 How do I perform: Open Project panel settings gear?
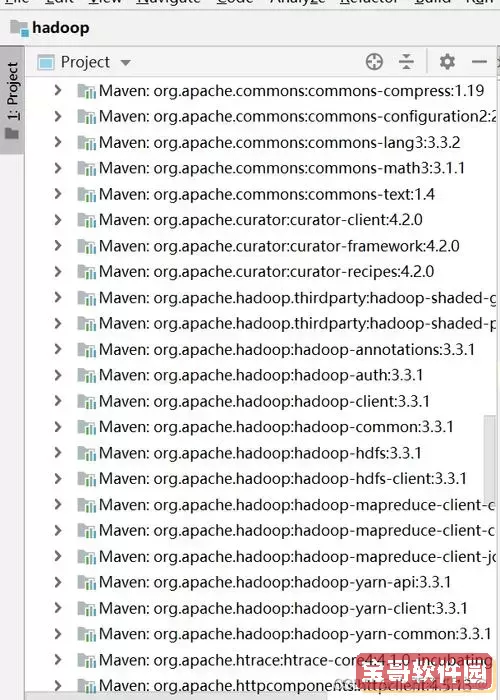(x=447, y=62)
